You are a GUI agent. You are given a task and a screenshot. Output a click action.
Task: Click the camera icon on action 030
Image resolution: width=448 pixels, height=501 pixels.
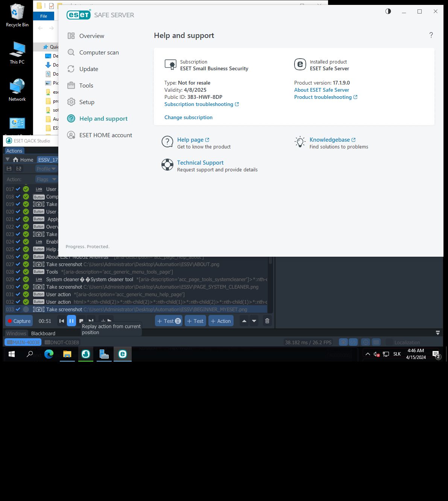[x=39, y=287]
